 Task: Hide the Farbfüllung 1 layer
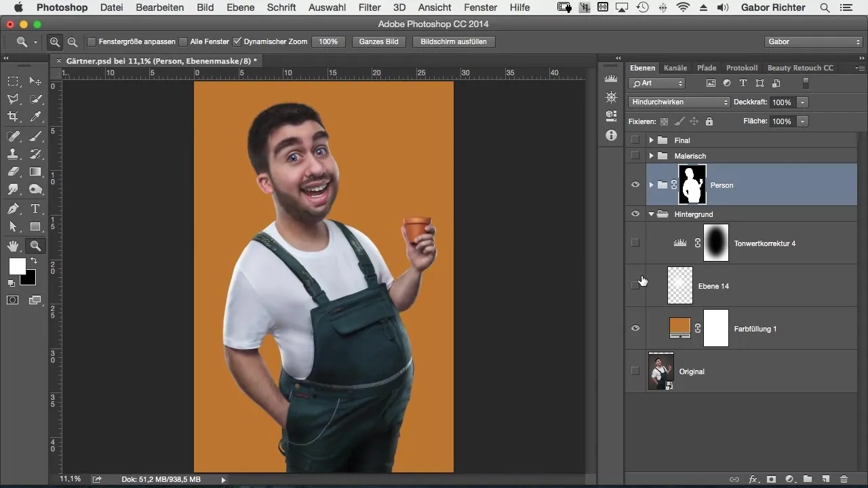click(635, 329)
